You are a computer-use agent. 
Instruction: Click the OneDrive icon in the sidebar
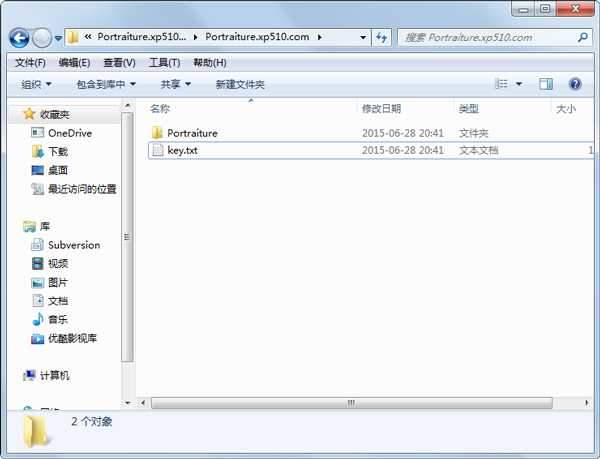point(37,133)
